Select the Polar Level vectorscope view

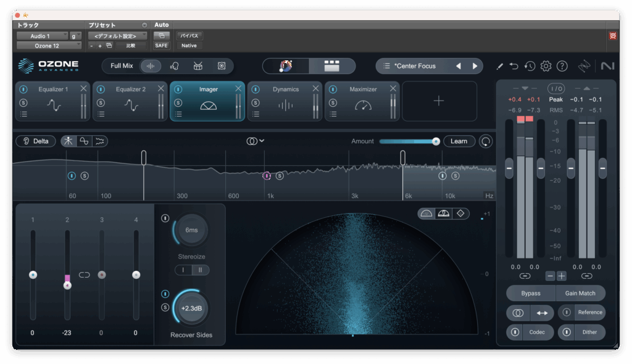click(443, 213)
